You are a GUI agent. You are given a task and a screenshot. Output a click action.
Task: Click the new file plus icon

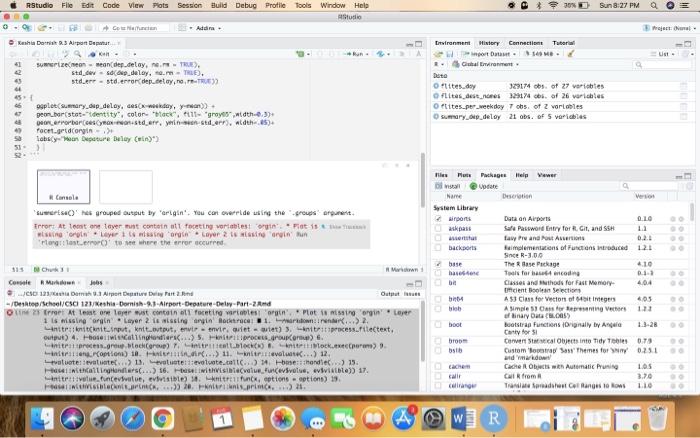coord(6,28)
